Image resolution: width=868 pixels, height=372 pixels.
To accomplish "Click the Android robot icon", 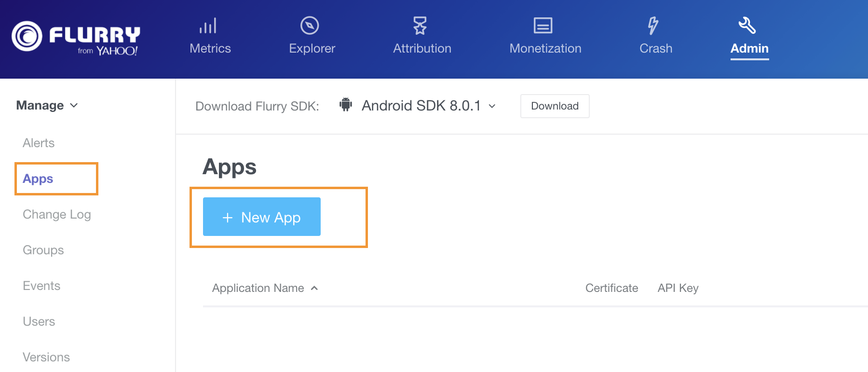I will click(x=346, y=104).
